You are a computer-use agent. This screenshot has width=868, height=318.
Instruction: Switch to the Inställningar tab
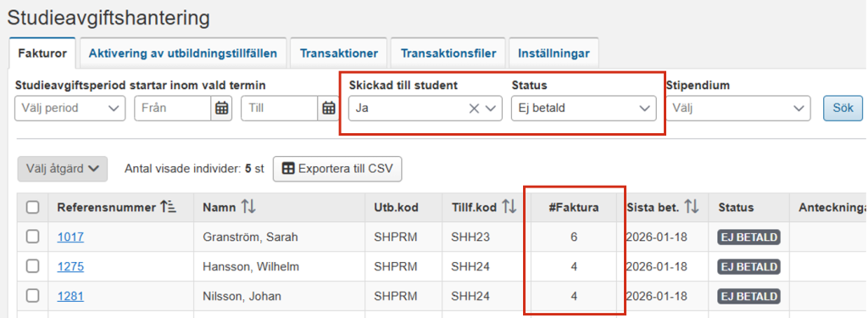pos(554,53)
